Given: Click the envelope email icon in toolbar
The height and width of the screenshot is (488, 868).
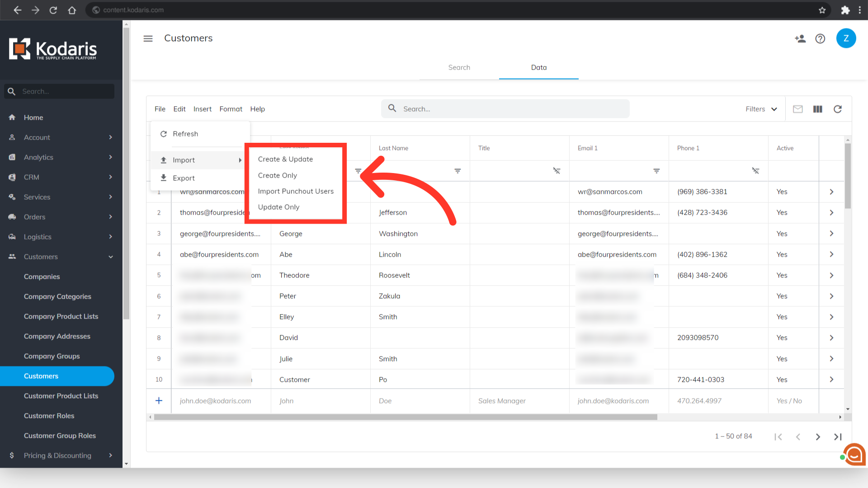Looking at the screenshot, I should click(797, 109).
